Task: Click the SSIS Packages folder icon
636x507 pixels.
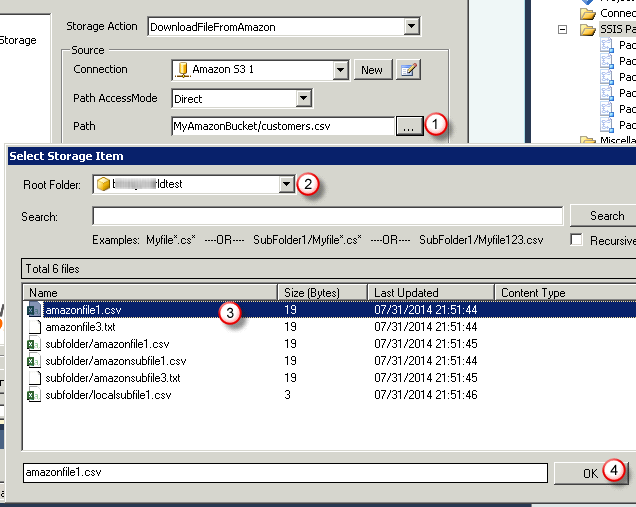Action: [587, 30]
